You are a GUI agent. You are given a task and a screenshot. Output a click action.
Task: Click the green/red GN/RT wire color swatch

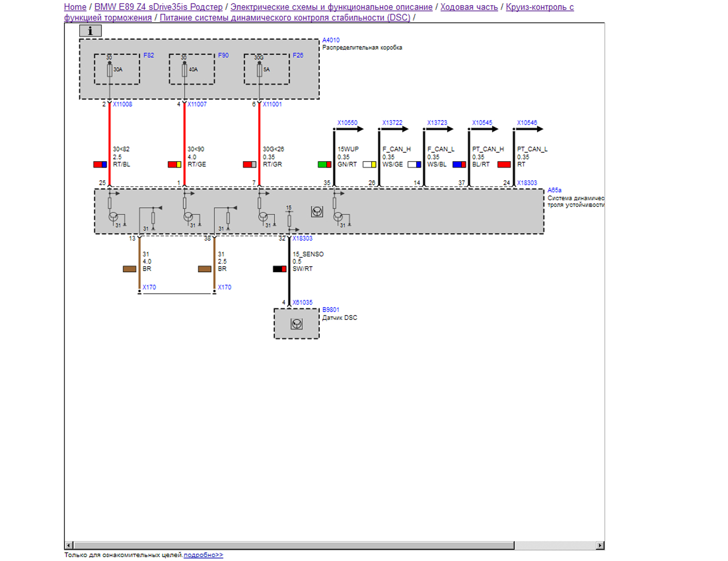pyautogui.click(x=324, y=165)
